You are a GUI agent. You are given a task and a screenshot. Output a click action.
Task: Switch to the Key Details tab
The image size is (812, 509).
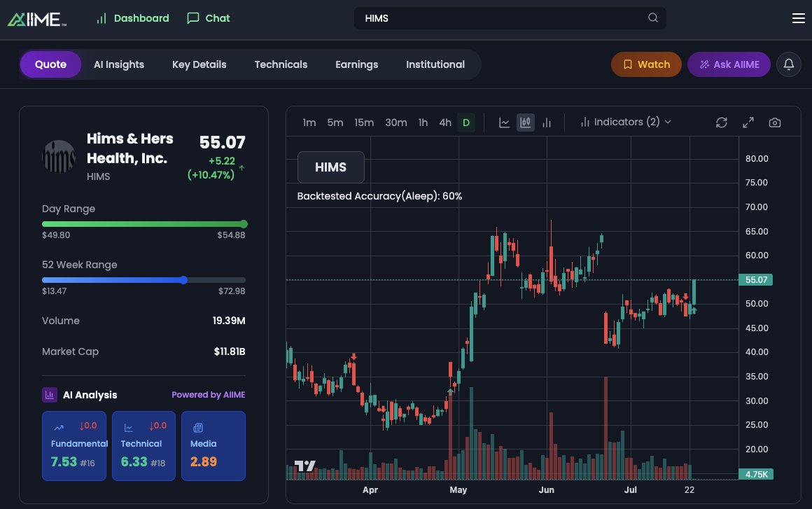[x=199, y=64]
